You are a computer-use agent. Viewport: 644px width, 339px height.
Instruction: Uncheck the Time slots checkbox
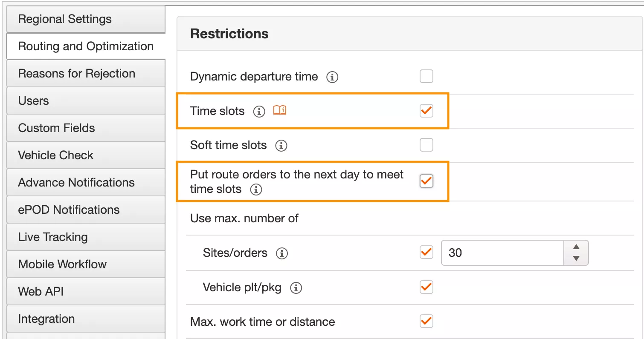(426, 111)
